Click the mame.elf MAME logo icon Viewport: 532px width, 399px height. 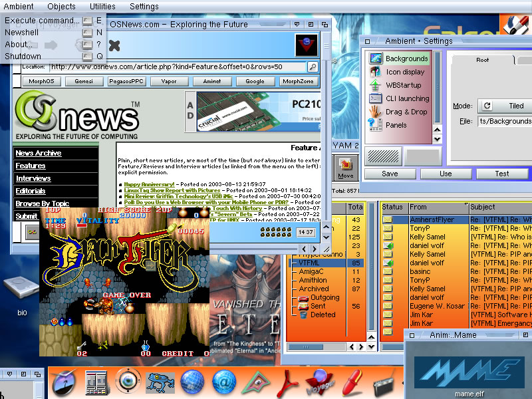pos(469,371)
